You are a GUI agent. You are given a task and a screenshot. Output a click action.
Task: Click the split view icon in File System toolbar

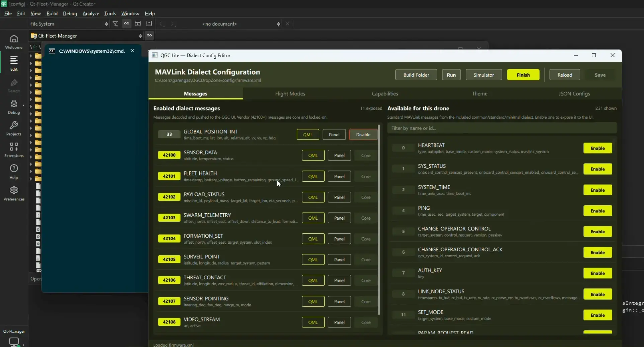tap(138, 24)
